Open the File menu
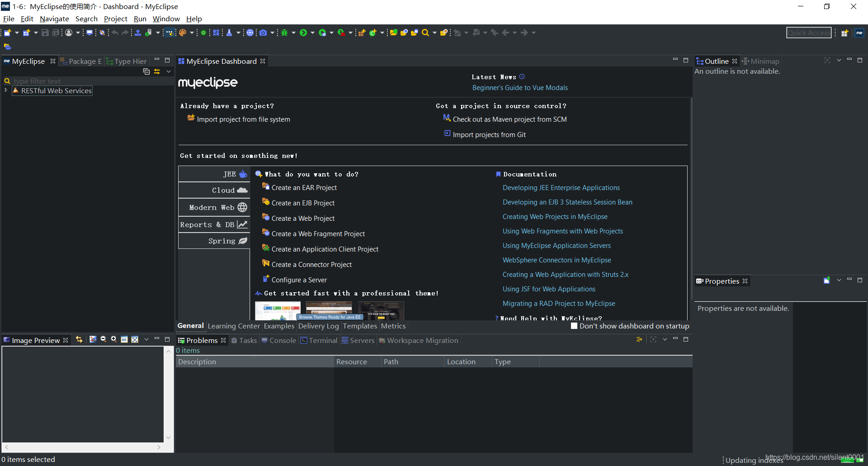This screenshot has width=868, height=466. pos(9,19)
